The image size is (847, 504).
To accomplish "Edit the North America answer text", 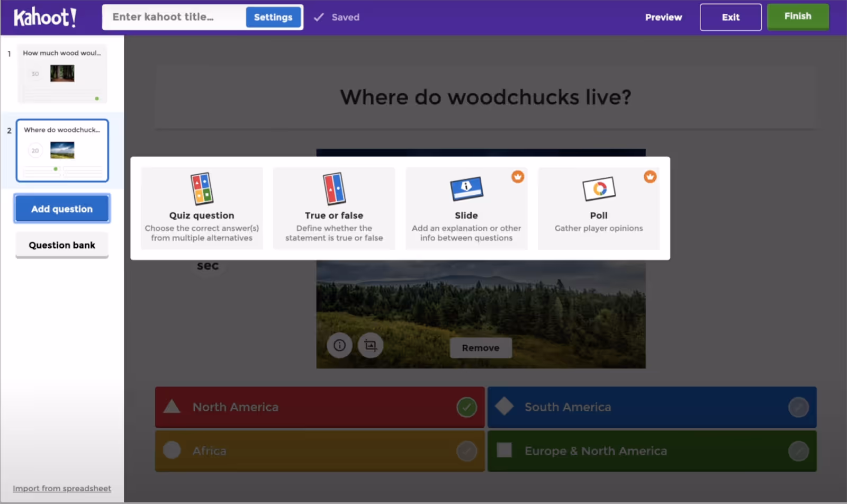I will pyautogui.click(x=236, y=407).
